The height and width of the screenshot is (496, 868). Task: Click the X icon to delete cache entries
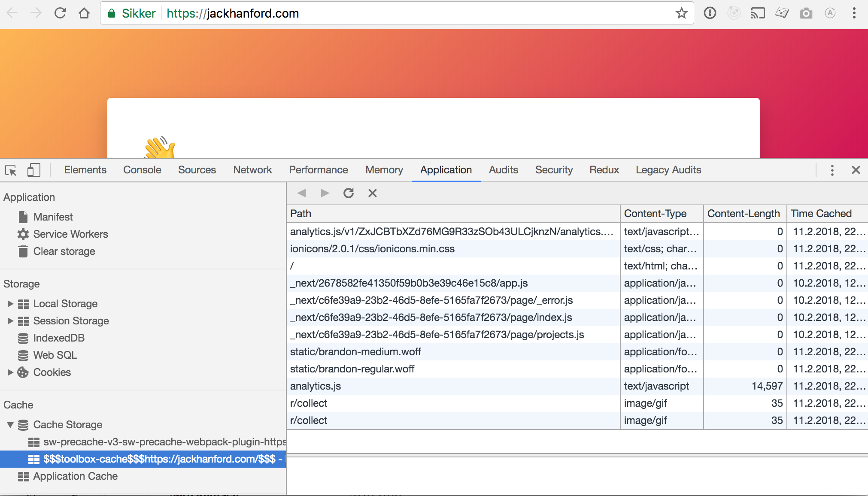(x=372, y=193)
